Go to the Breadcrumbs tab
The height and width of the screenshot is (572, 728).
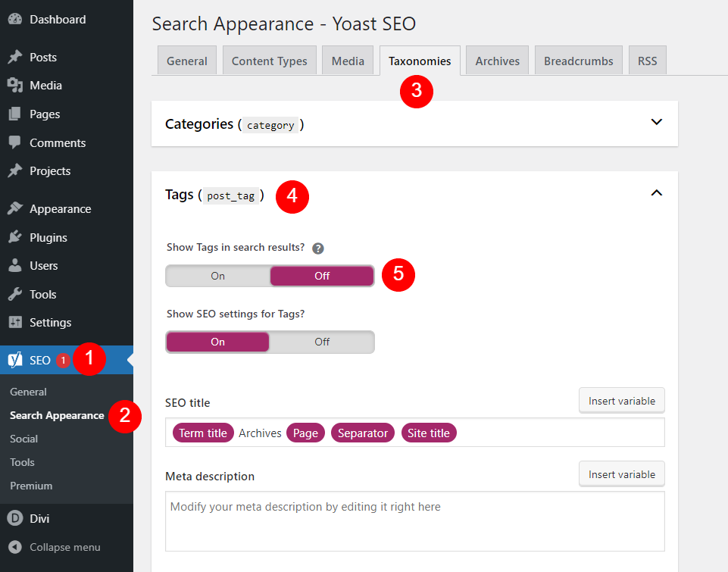click(579, 61)
